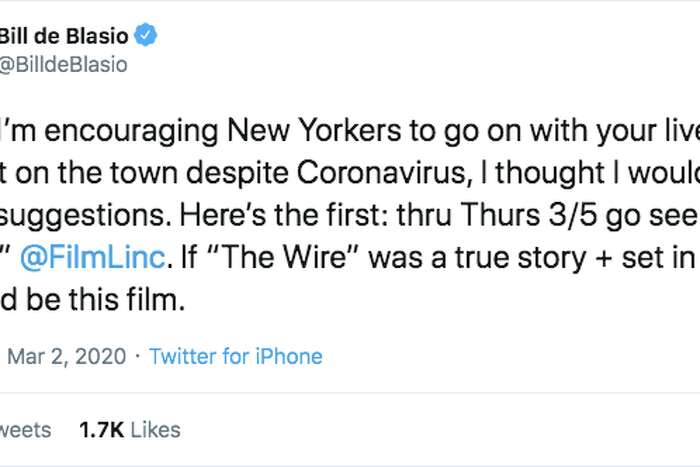700x467 pixels.
Task: Click the Mar 2, 2020 timestamp
Action: point(66,356)
